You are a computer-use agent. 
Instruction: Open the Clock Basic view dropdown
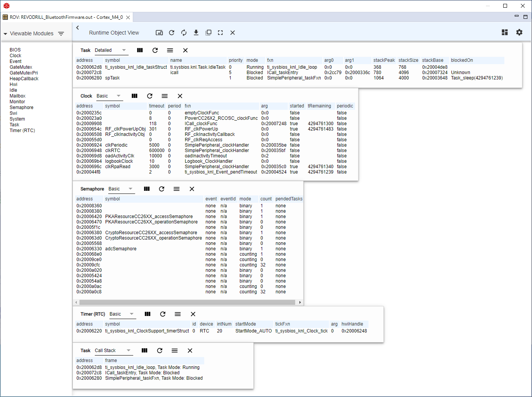[x=119, y=96]
